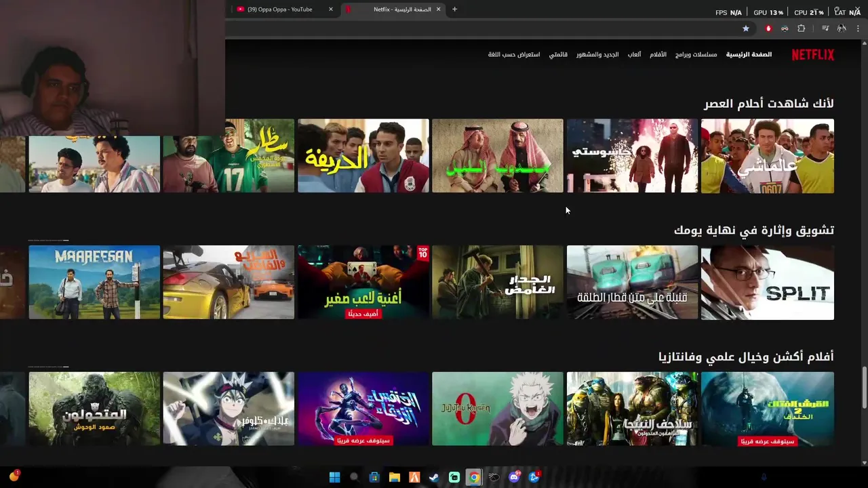Open the Chrome three-dot menu

pos(858,28)
